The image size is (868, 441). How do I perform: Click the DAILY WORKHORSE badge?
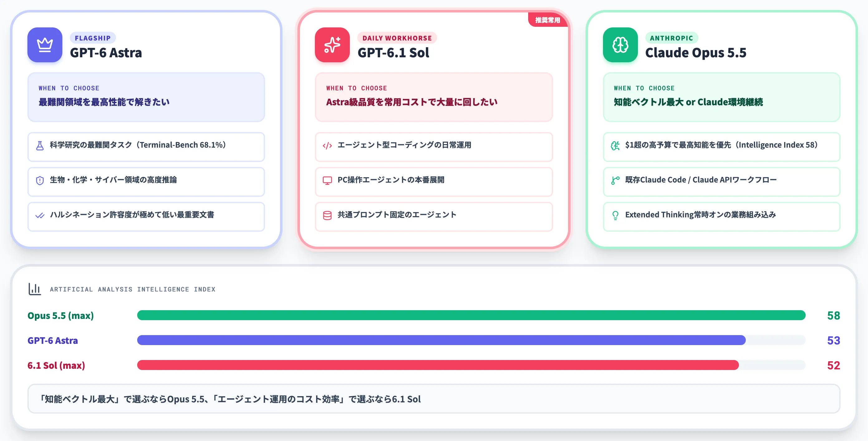[x=397, y=38]
